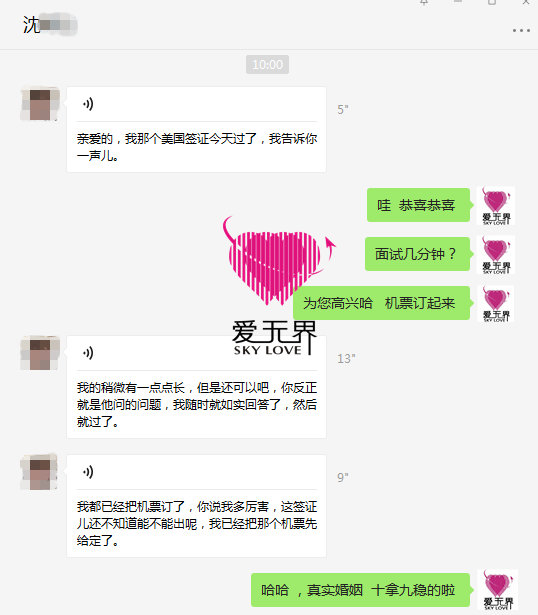
Task: Play the 5-second voice message
Action: (88, 104)
